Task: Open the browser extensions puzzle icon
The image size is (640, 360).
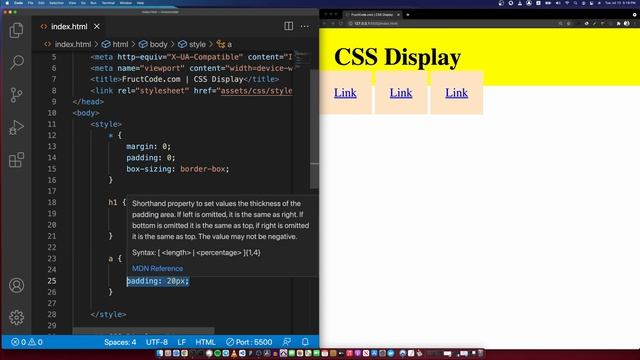Action: (618, 24)
